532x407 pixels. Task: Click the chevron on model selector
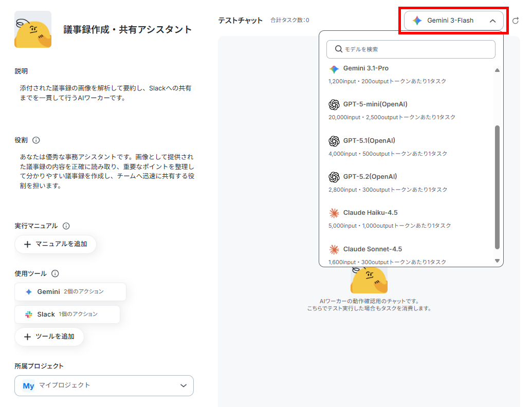(x=492, y=21)
